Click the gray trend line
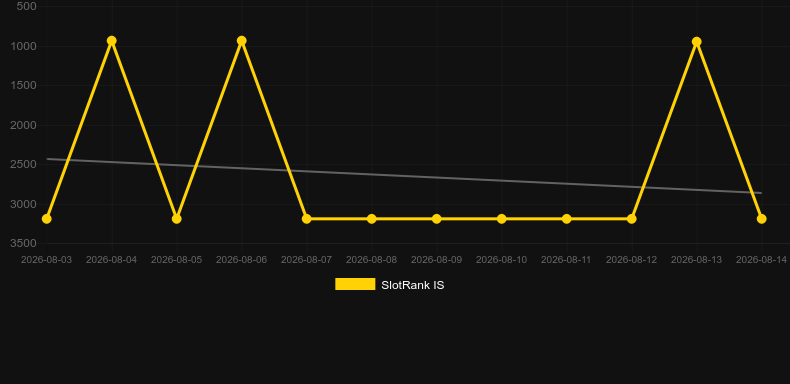 coord(404,175)
